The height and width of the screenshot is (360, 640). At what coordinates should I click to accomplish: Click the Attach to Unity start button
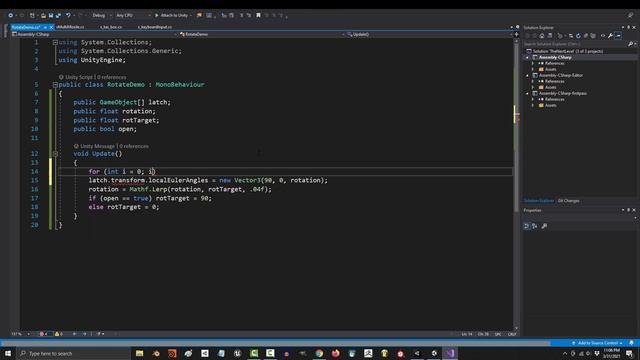pos(172,16)
